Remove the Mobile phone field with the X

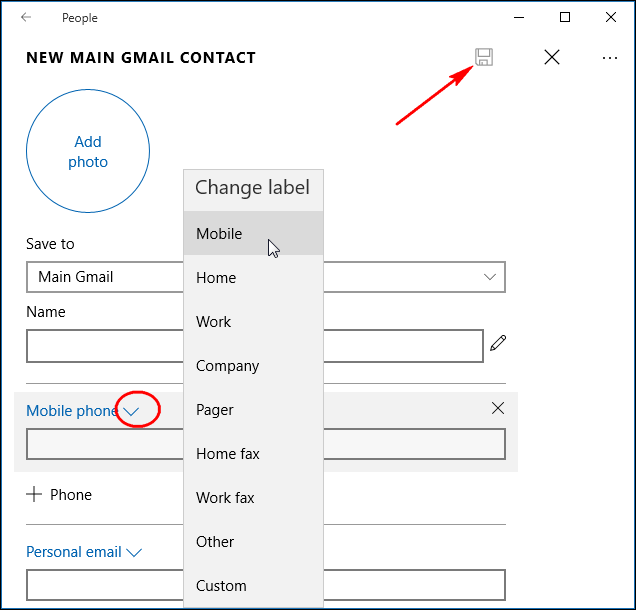[x=498, y=408]
